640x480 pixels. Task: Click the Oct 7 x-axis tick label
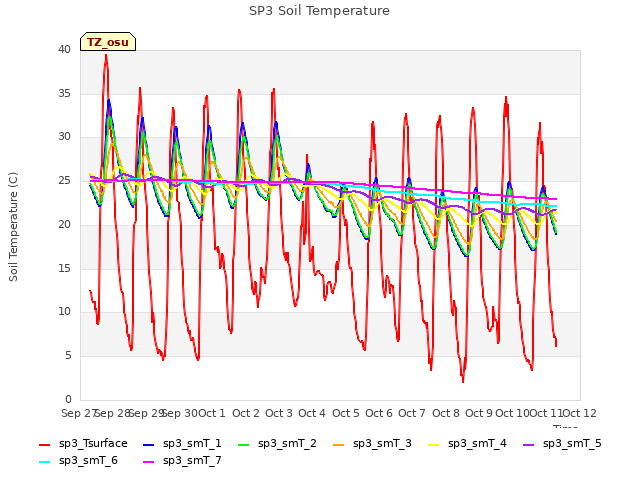412,413
